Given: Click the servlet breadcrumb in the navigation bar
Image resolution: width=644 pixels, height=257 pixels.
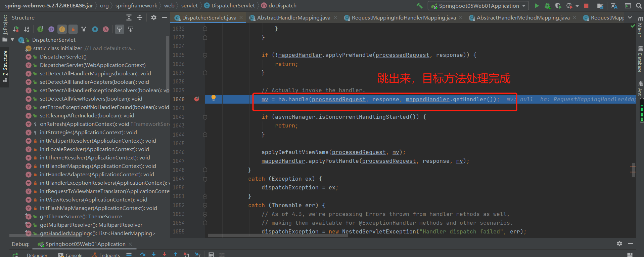Looking at the screenshot, I should tap(189, 5).
